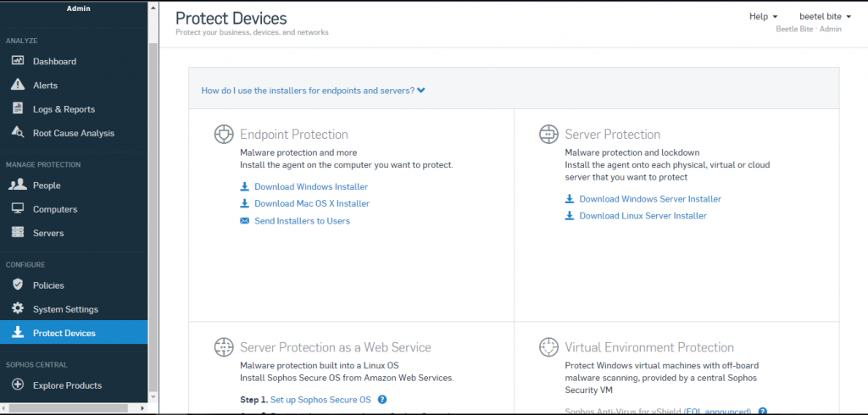Image resolution: width=868 pixels, height=415 pixels.
Task: Click the Dashboard chart icon in sidebar
Action: coord(18,61)
